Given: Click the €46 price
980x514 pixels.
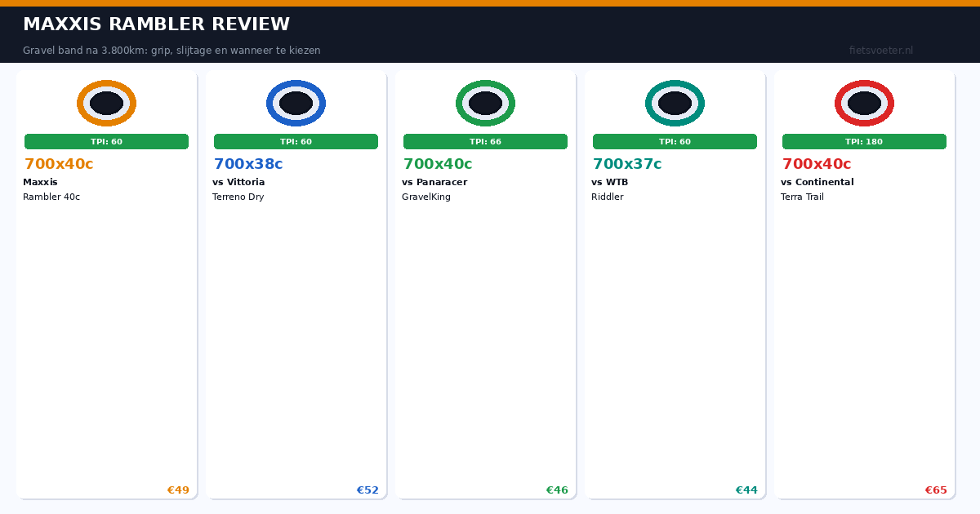Looking at the screenshot, I should pyautogui.click(x=557, y=490).
